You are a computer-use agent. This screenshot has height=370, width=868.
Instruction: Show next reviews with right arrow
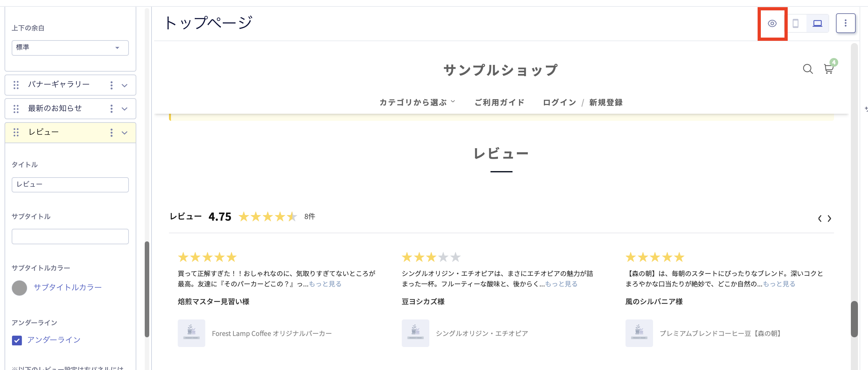(829, 219)
